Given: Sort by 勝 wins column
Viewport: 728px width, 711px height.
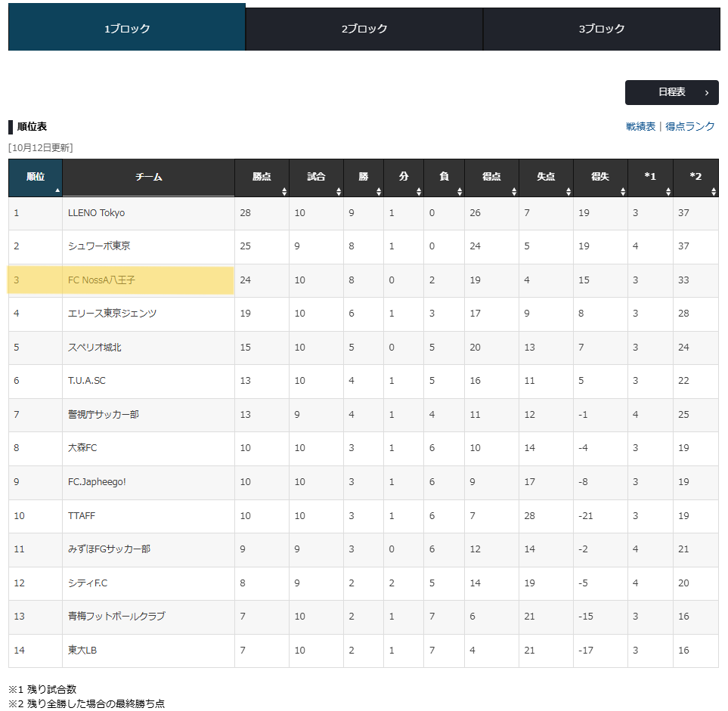Looking at the screenshot, I should (364, 177).
